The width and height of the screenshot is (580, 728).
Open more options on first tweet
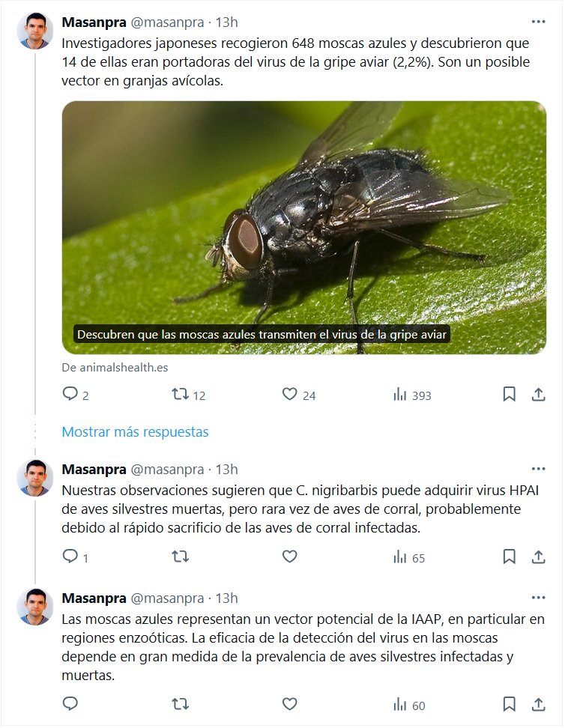538,22
